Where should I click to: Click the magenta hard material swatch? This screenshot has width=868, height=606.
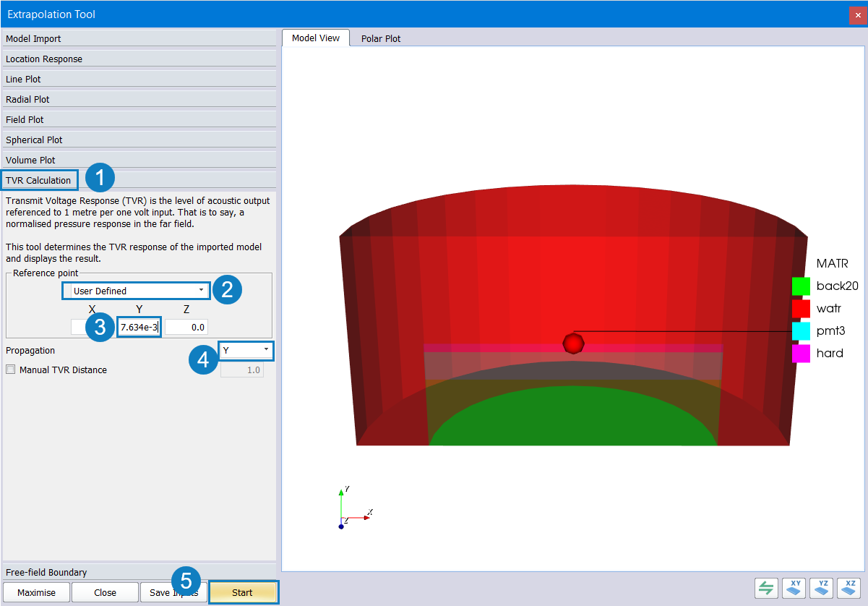801,354
